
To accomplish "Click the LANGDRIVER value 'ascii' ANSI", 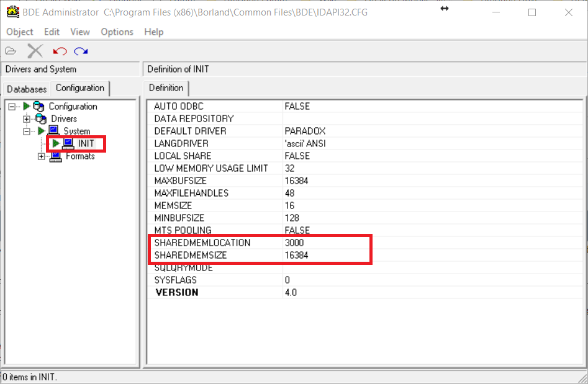I will [305, 143].
